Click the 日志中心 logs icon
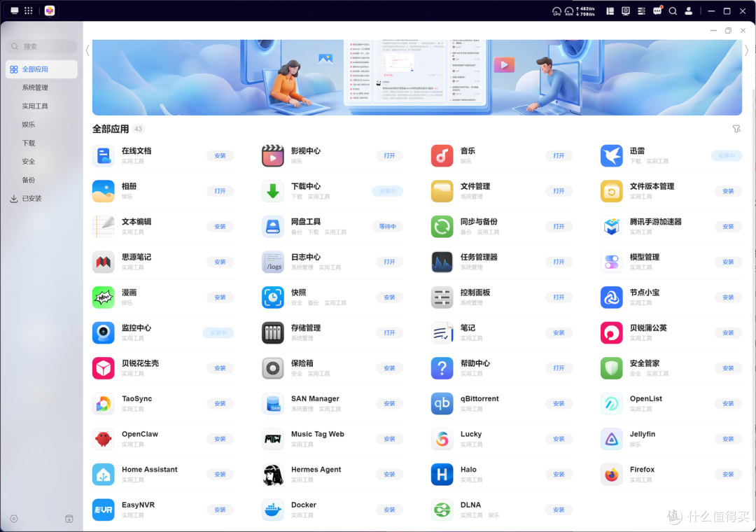Screen dimensions: 756x532 click(x=273, y=262)
